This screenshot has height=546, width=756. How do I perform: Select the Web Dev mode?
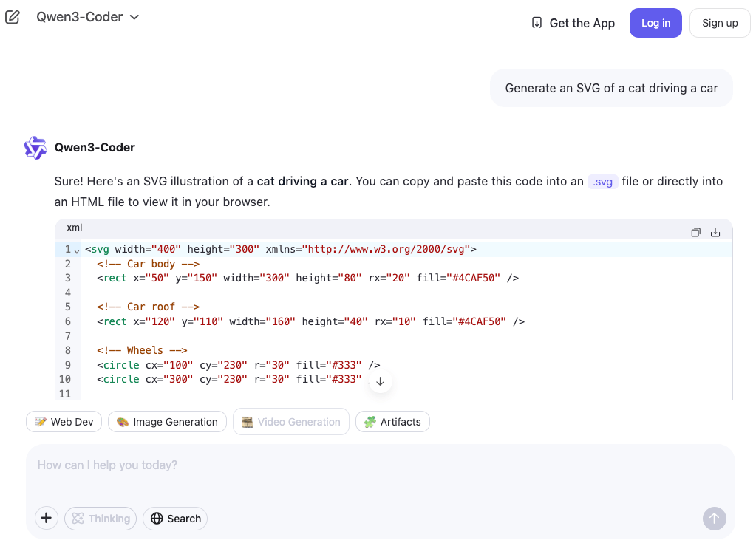[64, 422]
